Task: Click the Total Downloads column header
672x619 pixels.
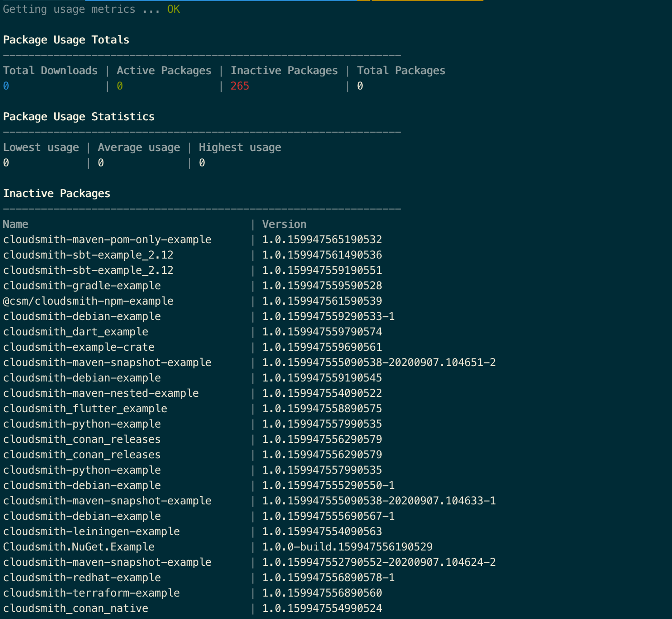Action: coord(50,71)
